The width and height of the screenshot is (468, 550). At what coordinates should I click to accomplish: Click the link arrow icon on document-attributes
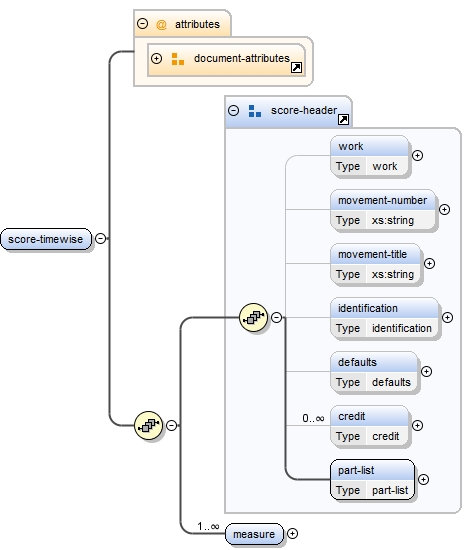pyautogui.click(x=296, y=67)
